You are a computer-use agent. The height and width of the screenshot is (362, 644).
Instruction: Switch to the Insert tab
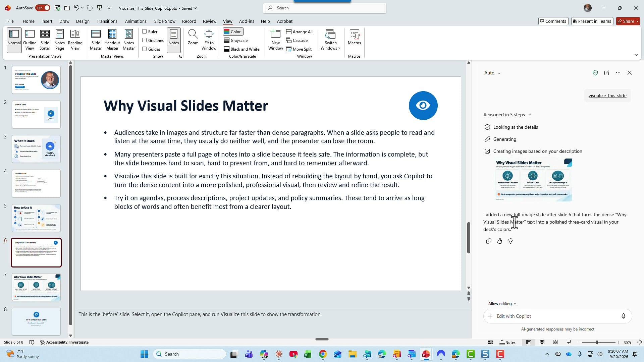point(47,21)
